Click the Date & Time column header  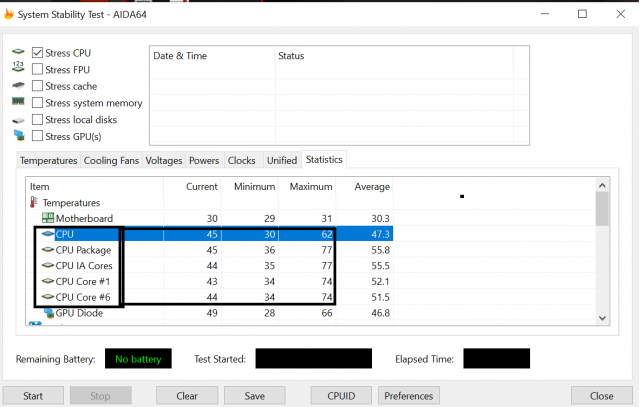(212, 56)
